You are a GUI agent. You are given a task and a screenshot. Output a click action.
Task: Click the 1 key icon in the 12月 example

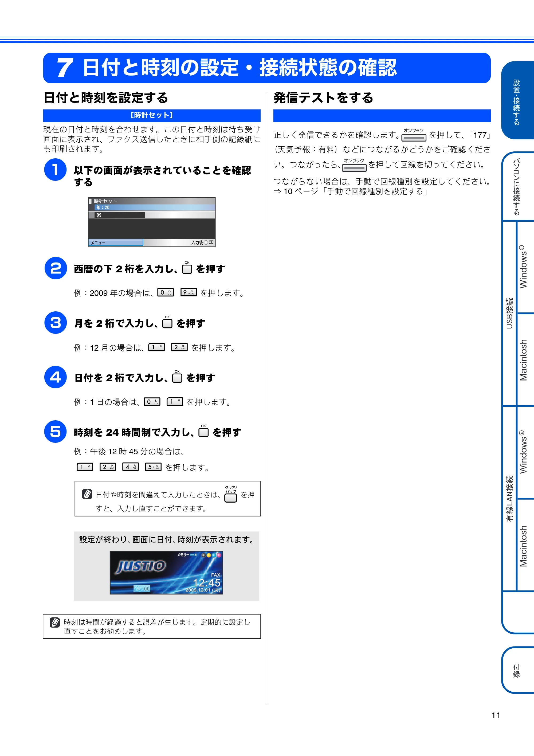pos(157,347)
